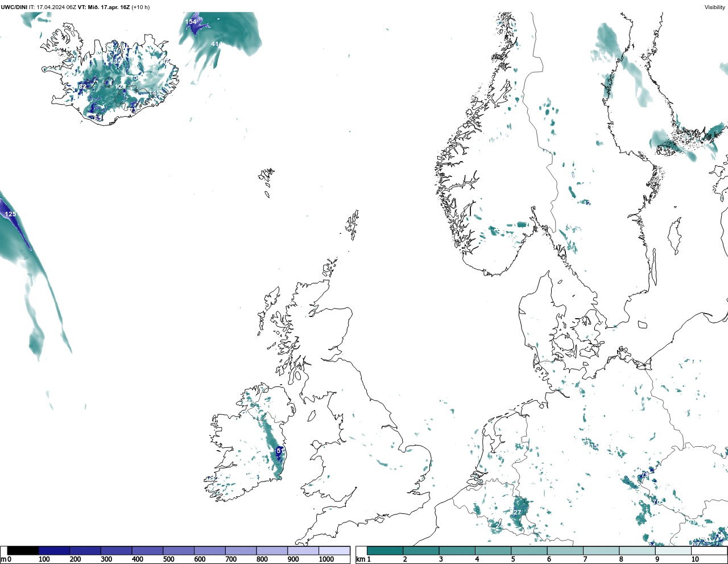Click the '5' tick label on km scale
Screen dimensions: 728x564
513,560
